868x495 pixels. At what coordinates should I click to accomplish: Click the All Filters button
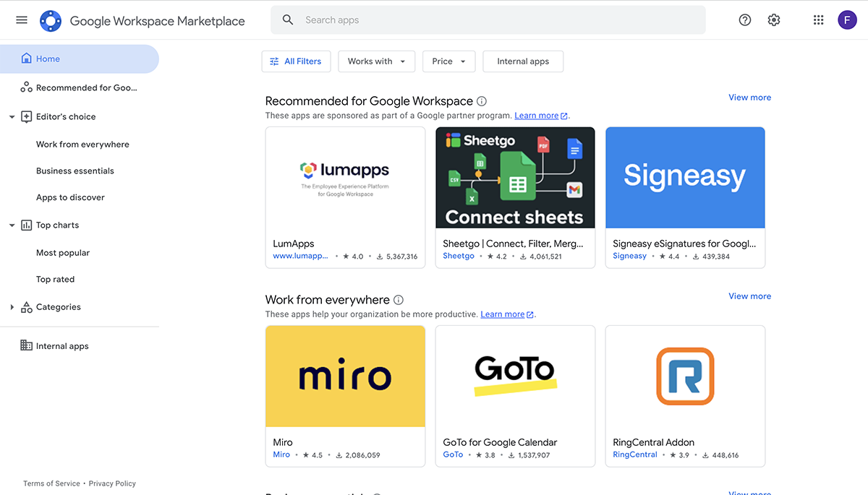tap(296, 61)
